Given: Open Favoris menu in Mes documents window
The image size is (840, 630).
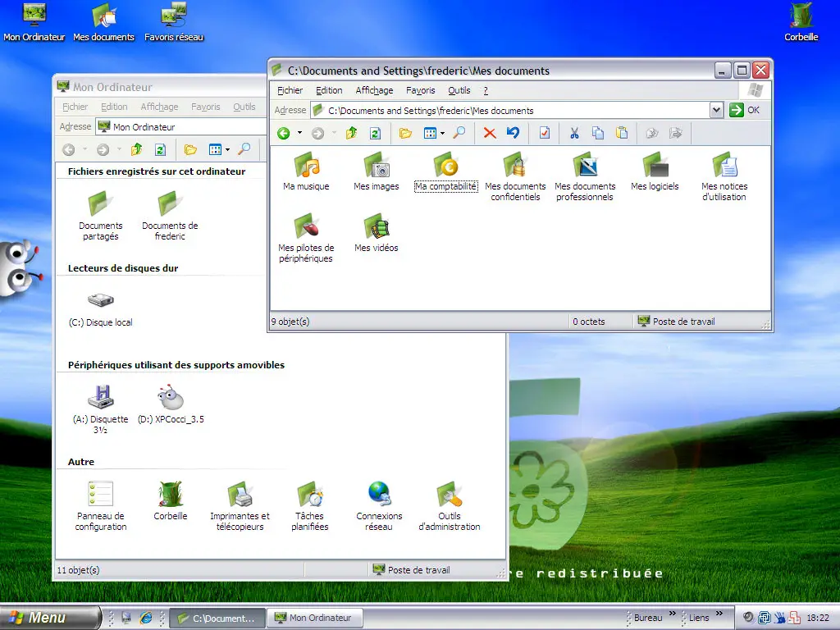Looking at the screenshot, I should point(421,90).
